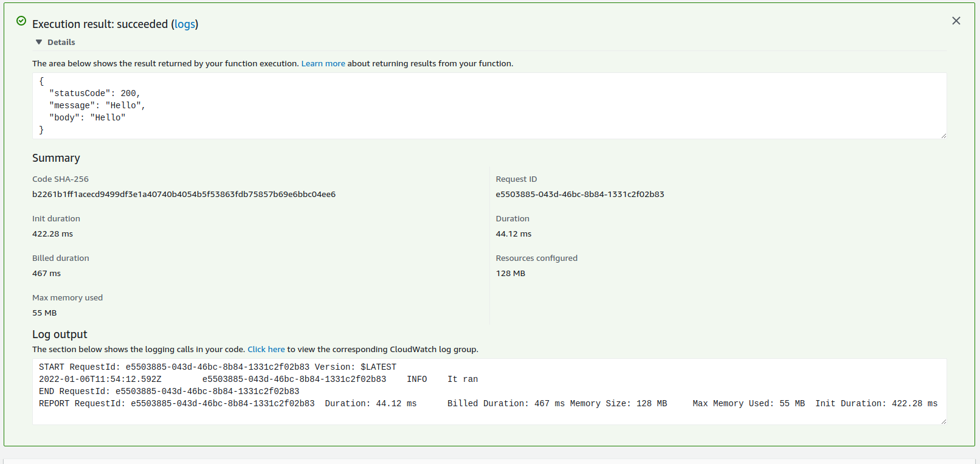The width and height of the screenshot is (980, 464).
Task: Dismiss the execution result panel
Action: 956,21
